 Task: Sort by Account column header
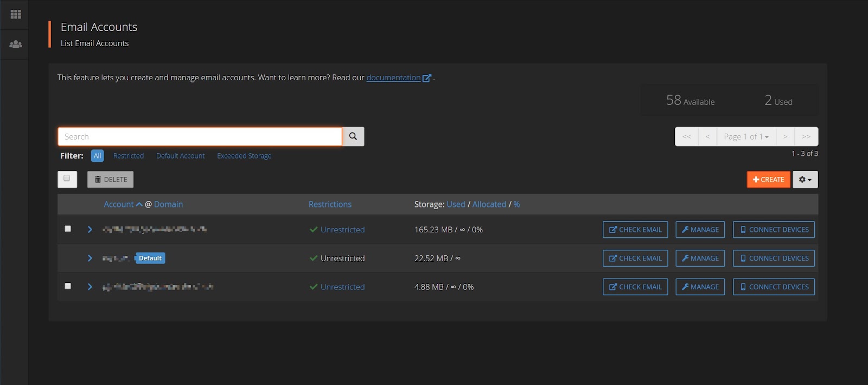coord(119,204)
